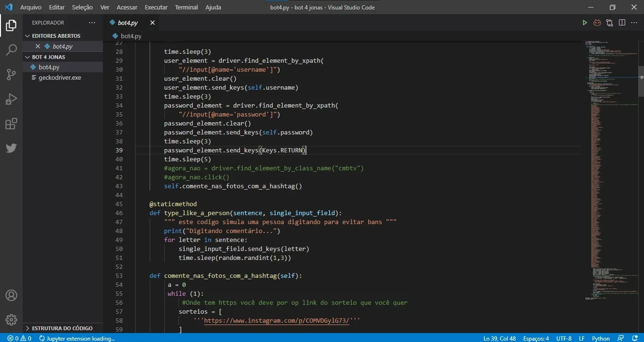Click the print("Digitando comentário...") line
The image size is (644, 342).
click(x=222, y=231)
